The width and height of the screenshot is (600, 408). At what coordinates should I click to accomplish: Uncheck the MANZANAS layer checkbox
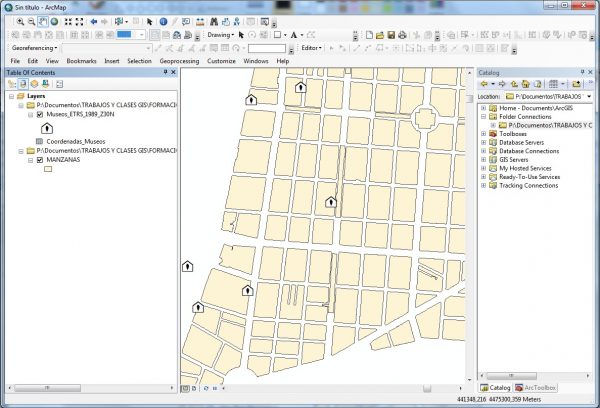(39, 159)
